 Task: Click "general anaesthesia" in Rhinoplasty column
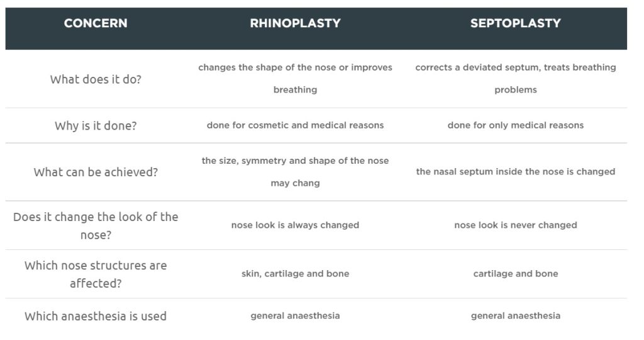tap(295, 316)
